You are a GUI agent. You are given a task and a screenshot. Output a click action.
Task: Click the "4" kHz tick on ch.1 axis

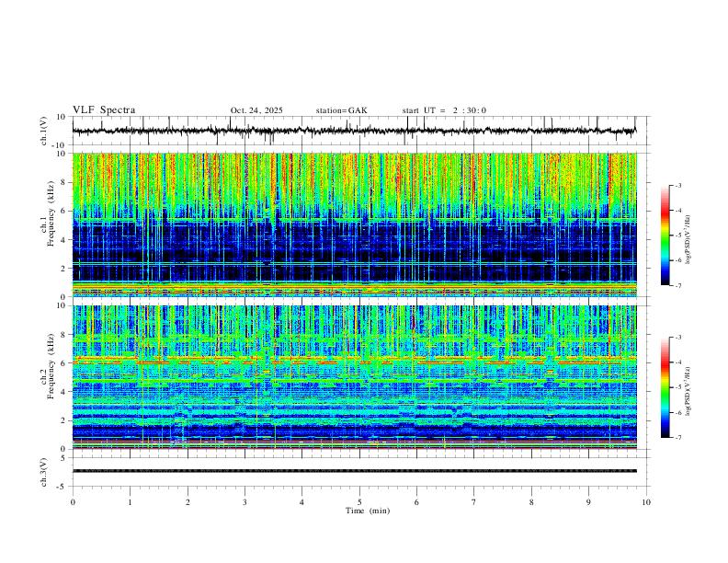pos(63,240)
